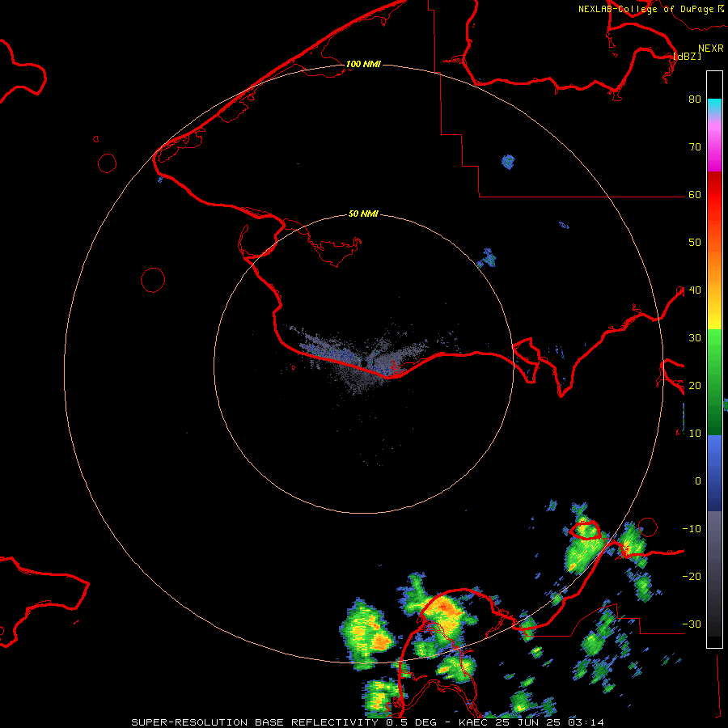728x728 pixels.
Task: Click the KAEC station identifier in the caption
Action: [x=475, y=722]
